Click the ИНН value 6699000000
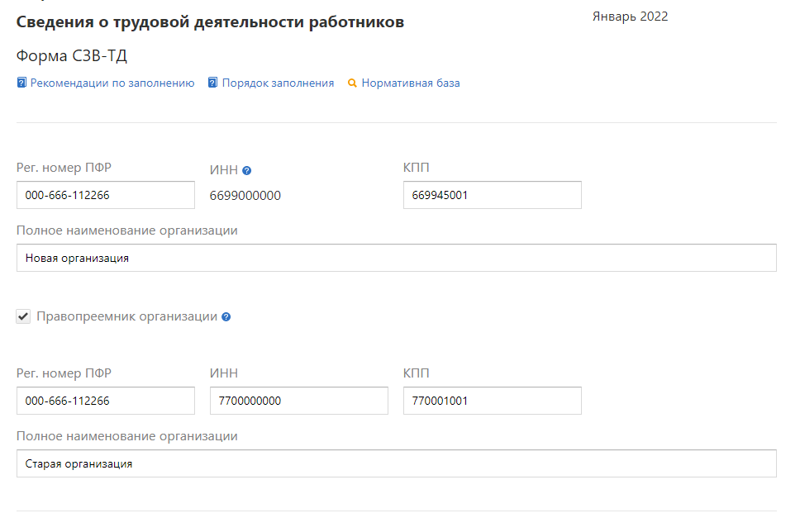 [x=245, y=196]
